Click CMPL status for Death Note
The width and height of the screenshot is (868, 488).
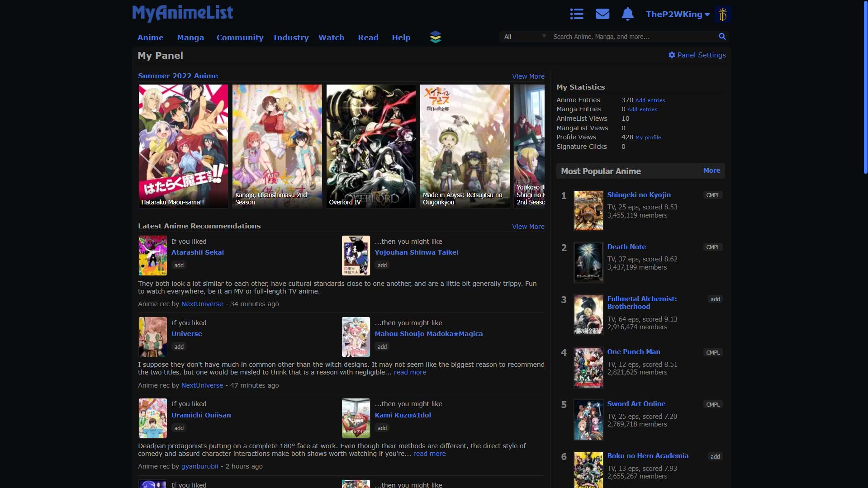tap(713, 247)
